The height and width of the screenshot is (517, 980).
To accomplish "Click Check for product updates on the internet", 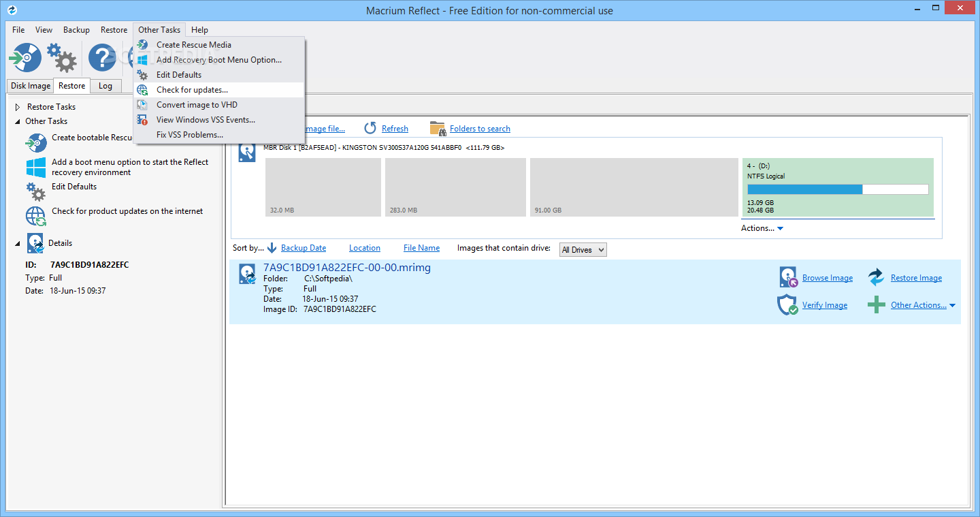I will coord(127,211).
